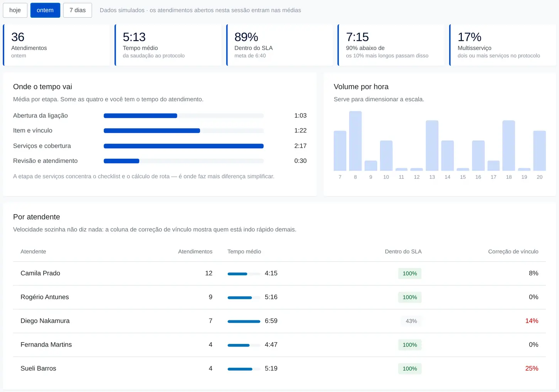
Task: Click the Abertura da ligação progress bar
Action: pyautogui.click(x=184, y=116)
